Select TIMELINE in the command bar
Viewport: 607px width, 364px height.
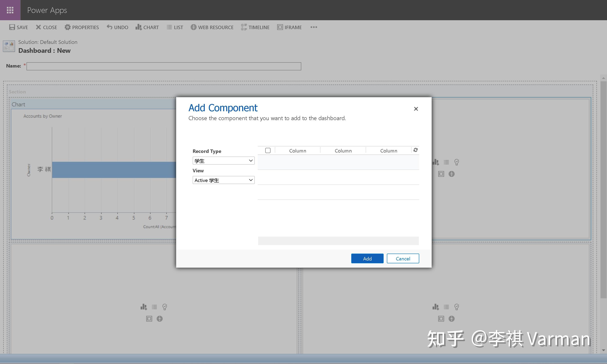point(255,27)
